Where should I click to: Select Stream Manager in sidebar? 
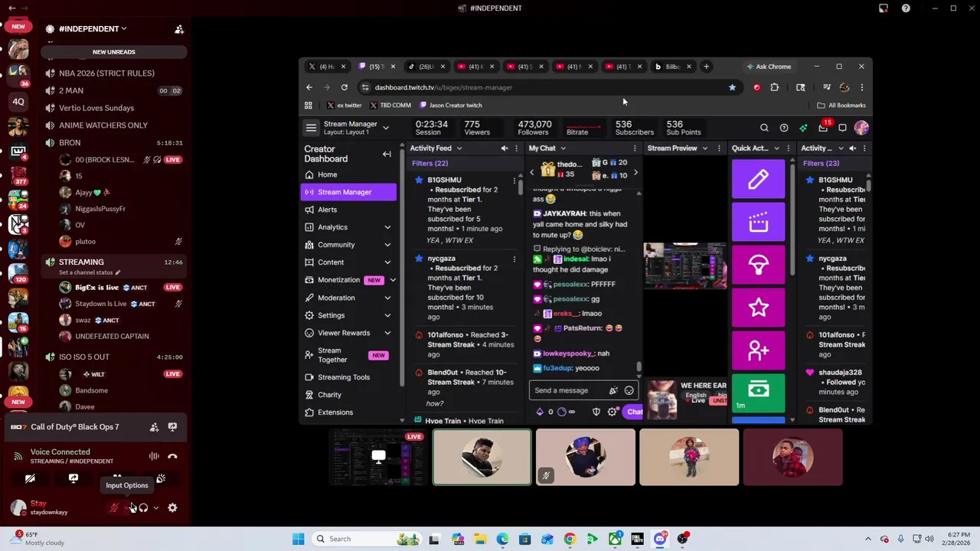click(x=349, y=192)
